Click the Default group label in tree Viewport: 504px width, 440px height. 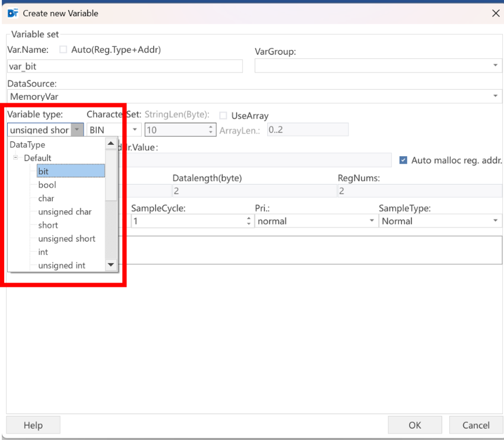tap(37, 158)
